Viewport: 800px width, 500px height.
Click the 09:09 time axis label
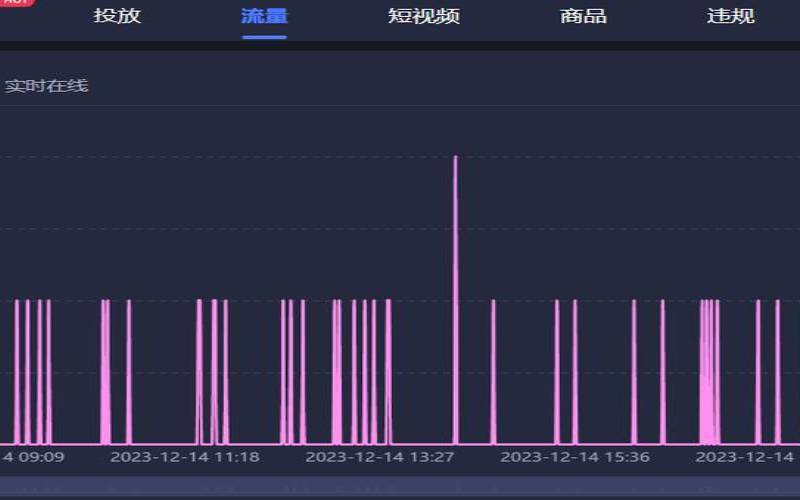33,457
